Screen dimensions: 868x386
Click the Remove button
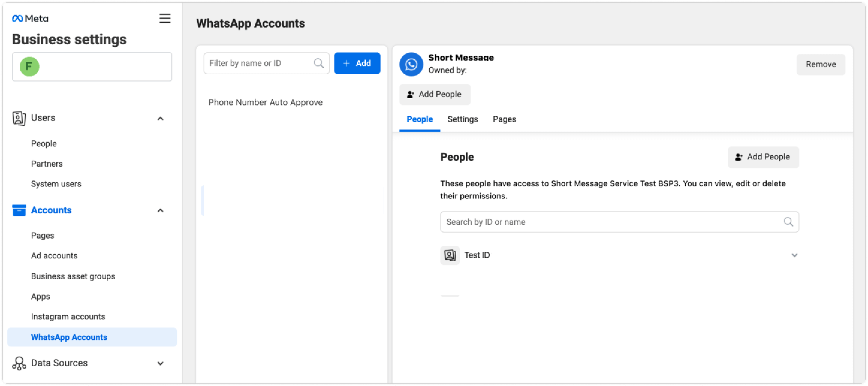(820, 64)
